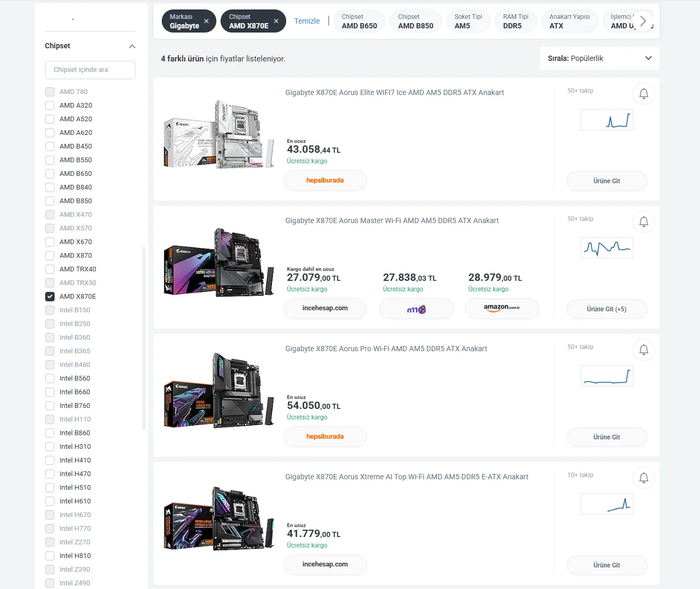Viewport: 700px width, 589px height.
Task: Open incehesap.com offer for Aorus Master Wi-Fi
Action: (325, 309)
